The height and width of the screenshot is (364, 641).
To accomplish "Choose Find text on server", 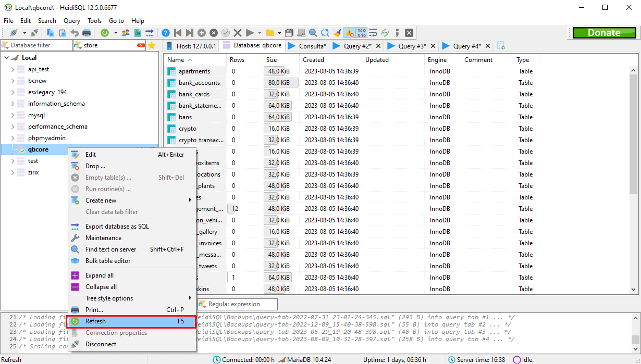I will pyautogui.click(x=132, y=249).
